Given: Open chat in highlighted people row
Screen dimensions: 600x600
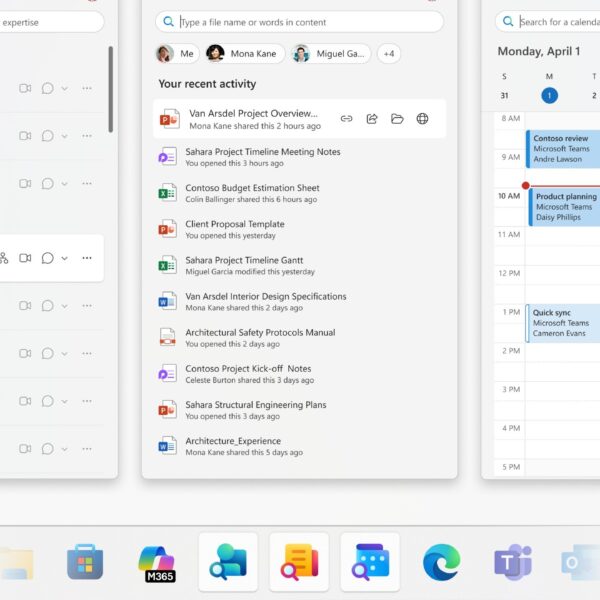Looking at the screenshot, I should pyautogui.click(x=47, y=258).
